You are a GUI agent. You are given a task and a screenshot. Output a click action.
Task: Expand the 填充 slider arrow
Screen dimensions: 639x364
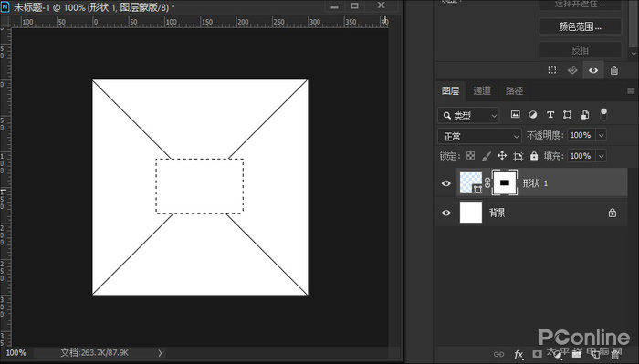tap(601, 155)
